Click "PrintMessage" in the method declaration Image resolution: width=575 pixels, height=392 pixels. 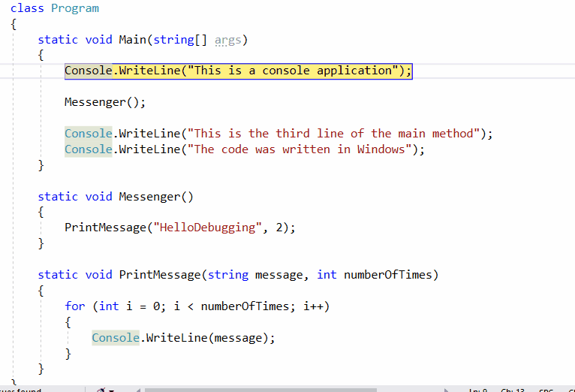[x=160, y=275]
